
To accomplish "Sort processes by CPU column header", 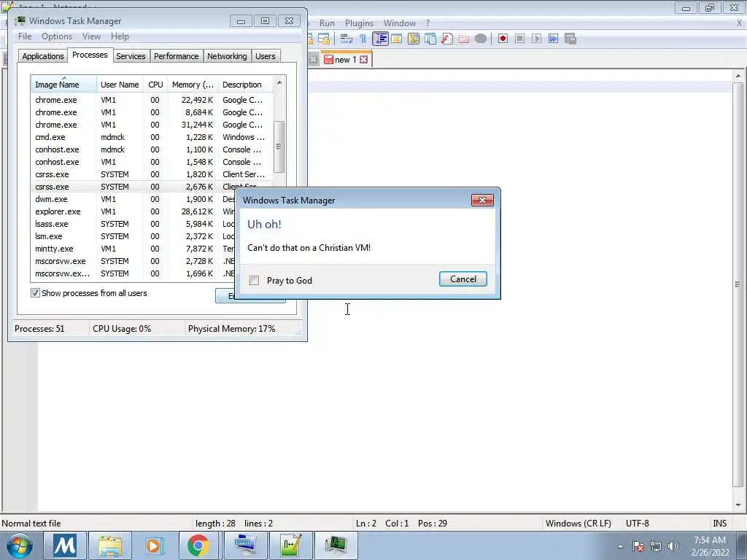I will [155, 85].
